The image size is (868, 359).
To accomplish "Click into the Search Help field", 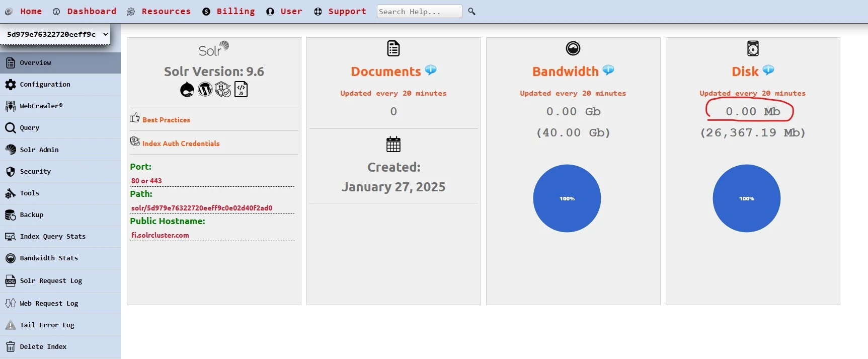I will point(419,12).
